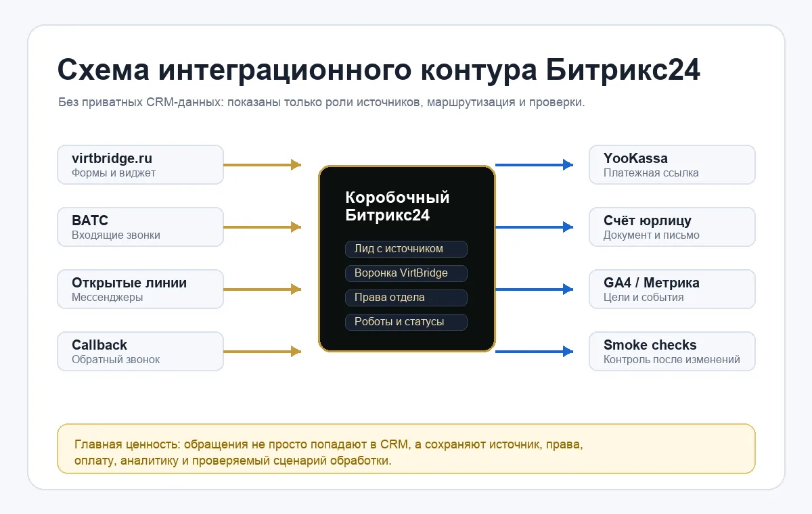Click the Коробочный Битрикс24 heading
Viewport: 812px width, 514px height.
click(397, 207)
